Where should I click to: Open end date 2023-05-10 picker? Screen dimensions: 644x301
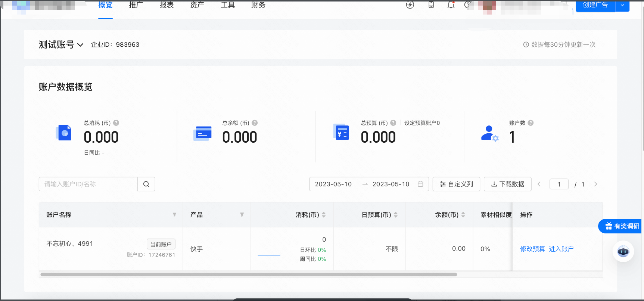coord(391,184)
